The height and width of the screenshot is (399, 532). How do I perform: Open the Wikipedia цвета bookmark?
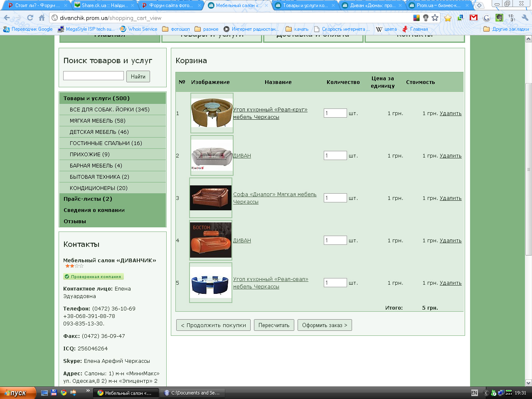click(386, 29)
